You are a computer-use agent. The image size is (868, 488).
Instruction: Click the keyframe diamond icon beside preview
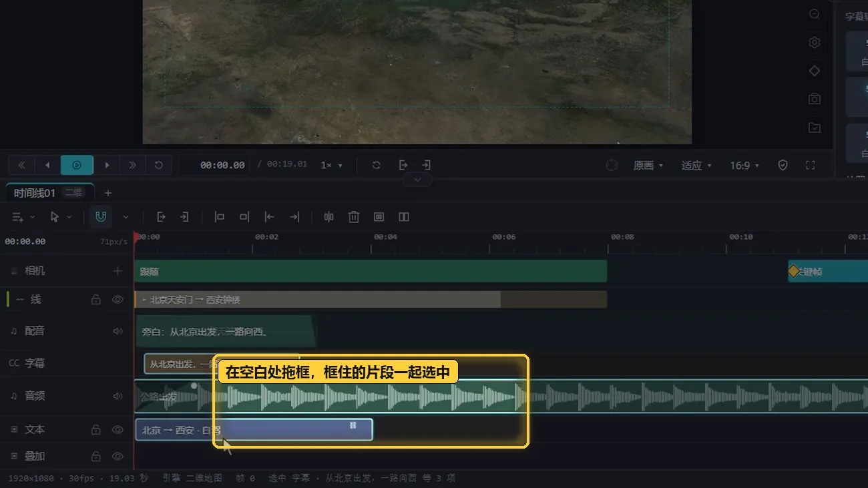(x=815, y=71)
